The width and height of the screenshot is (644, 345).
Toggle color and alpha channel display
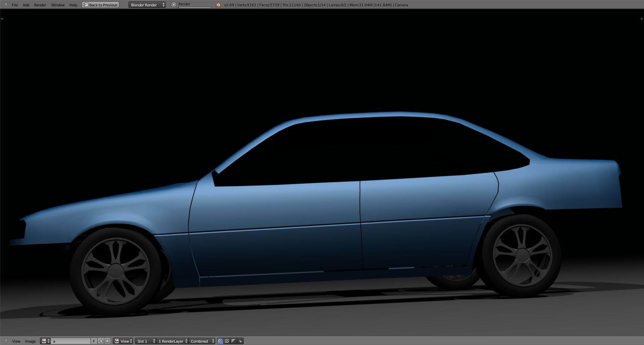(220, 341)
